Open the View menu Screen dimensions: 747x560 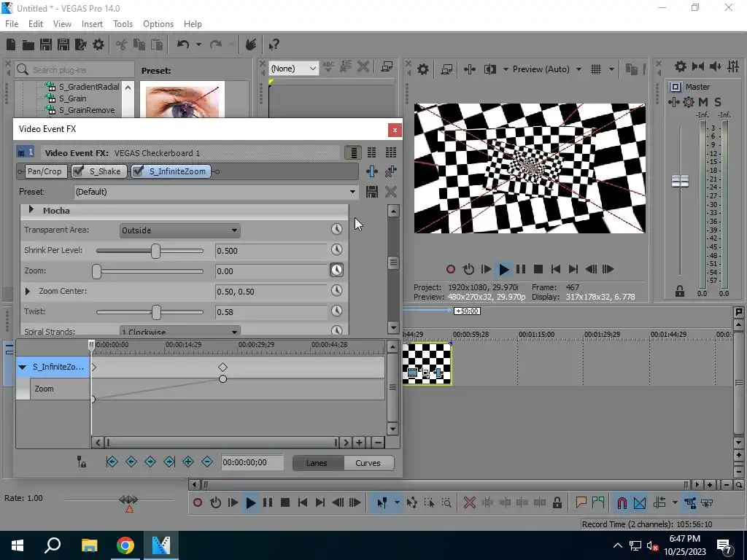pyautogui.click(x=63, y=24)
